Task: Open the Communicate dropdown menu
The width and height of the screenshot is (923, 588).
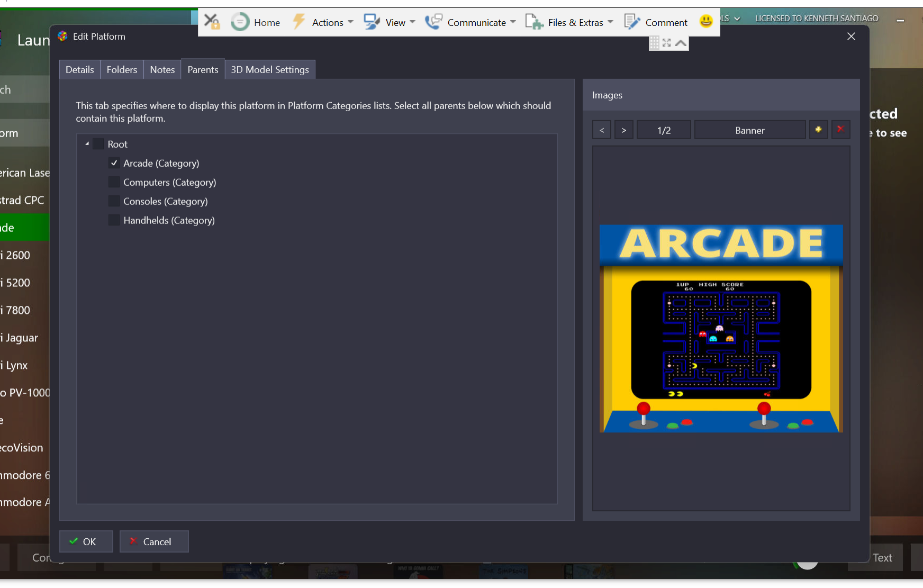Action: click(x=513, y=22)
